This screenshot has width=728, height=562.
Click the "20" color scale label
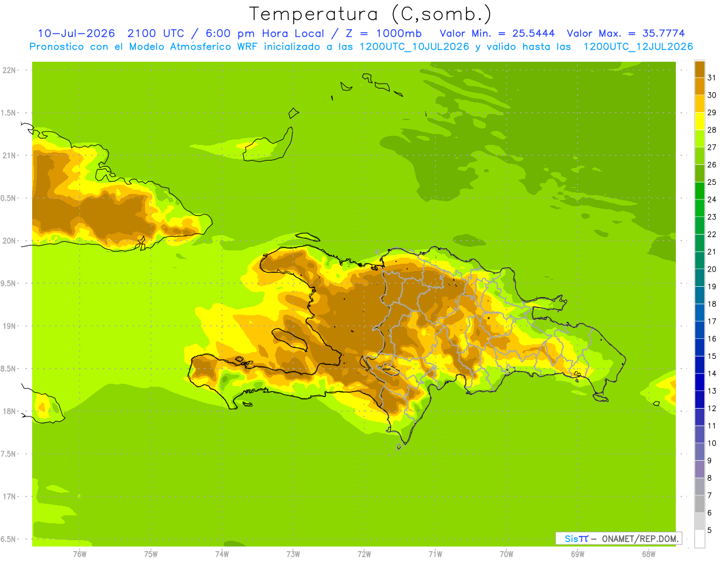[712, 269]
